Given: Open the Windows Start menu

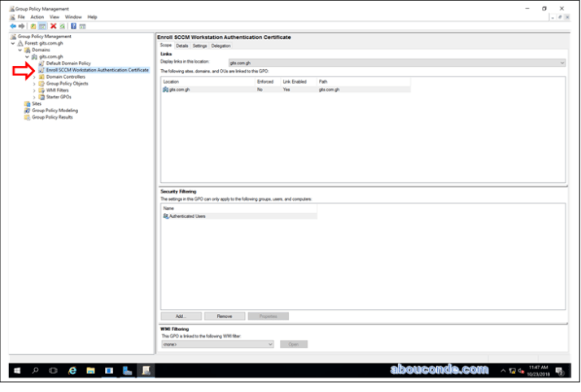Looking at the screenshot, I should coord(17,371).
